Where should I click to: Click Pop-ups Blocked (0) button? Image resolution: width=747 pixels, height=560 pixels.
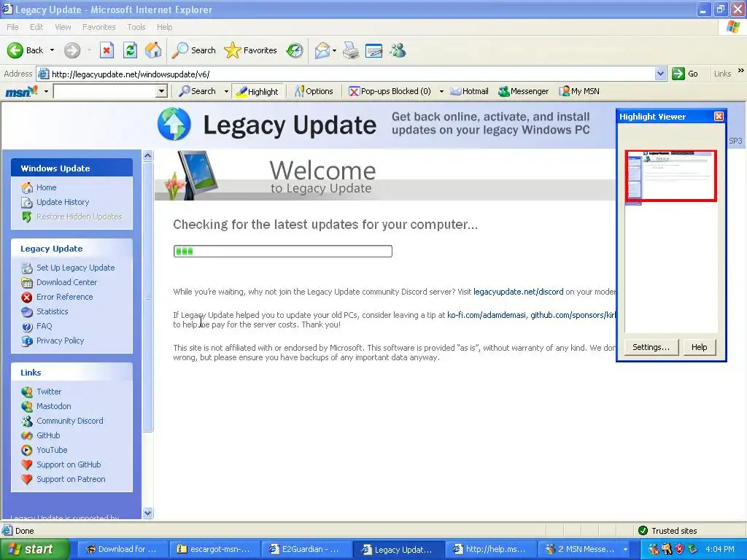390,91
